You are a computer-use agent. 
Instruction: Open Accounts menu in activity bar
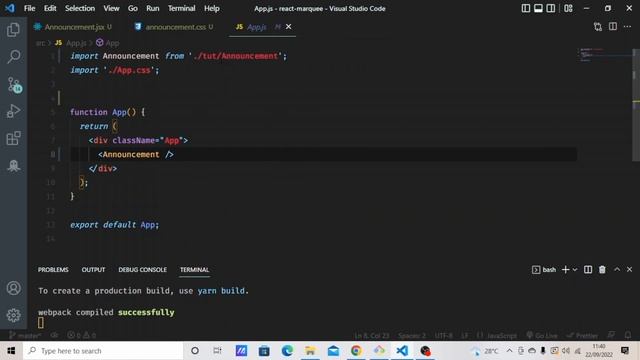pos(13,288)
